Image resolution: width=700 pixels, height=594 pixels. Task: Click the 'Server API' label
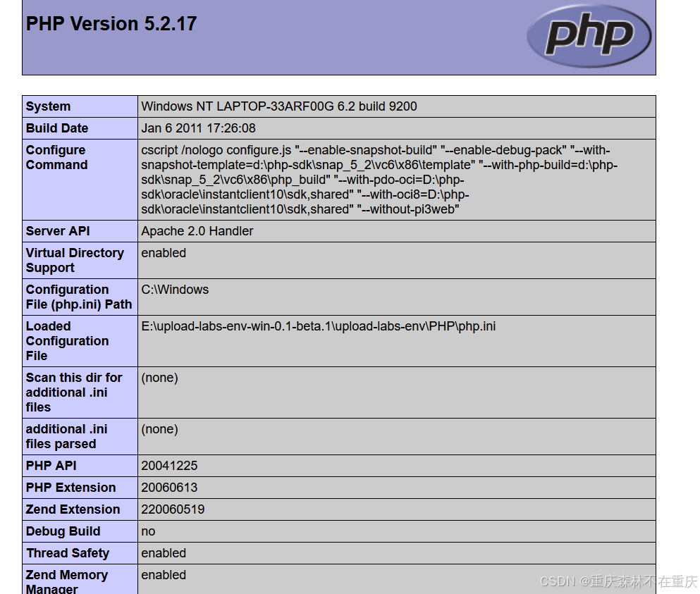pos(58,230)
